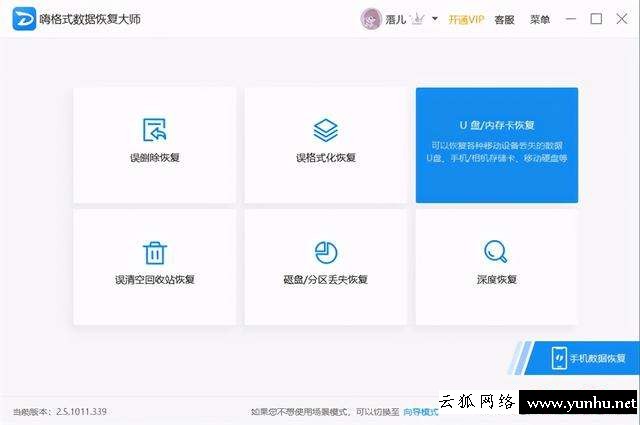Click the version number 2.5.1011.339
The width and height of the screenshot is (640, 425).
pos(81,412)
